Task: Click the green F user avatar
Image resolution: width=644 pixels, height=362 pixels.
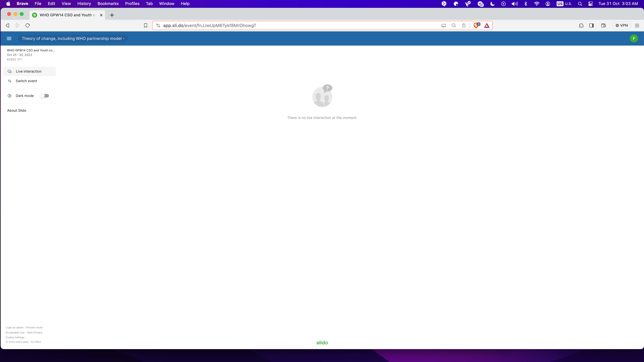Action: 633,38
